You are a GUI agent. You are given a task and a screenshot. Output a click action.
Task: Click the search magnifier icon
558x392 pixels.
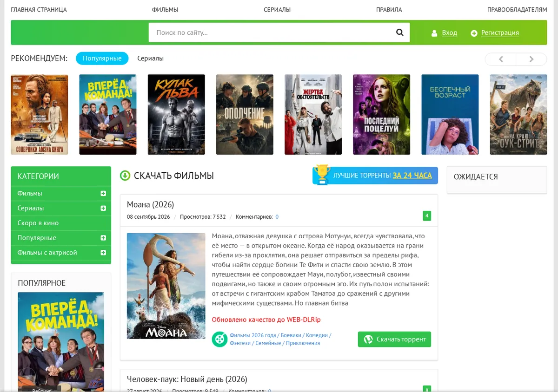[399, 33]
